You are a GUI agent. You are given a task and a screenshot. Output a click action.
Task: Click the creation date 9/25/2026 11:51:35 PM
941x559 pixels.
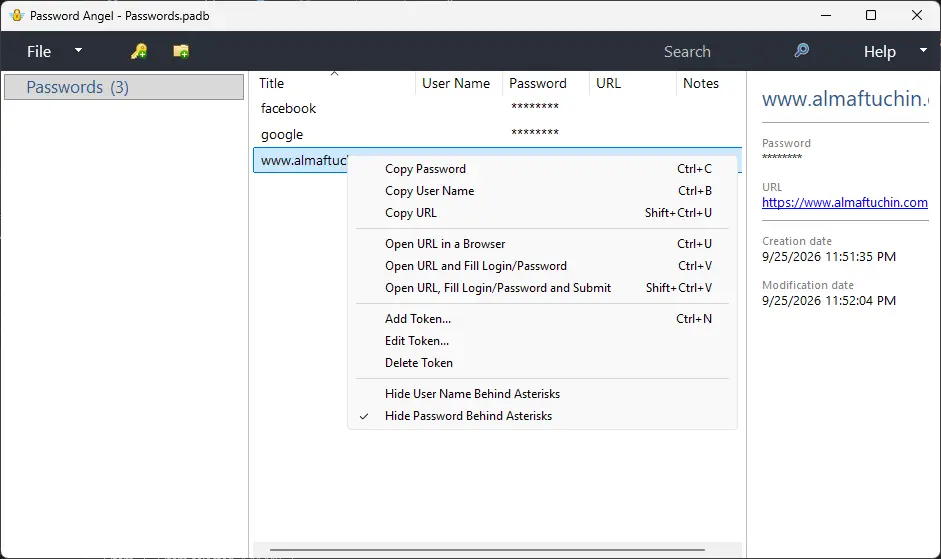click(829, 257)
